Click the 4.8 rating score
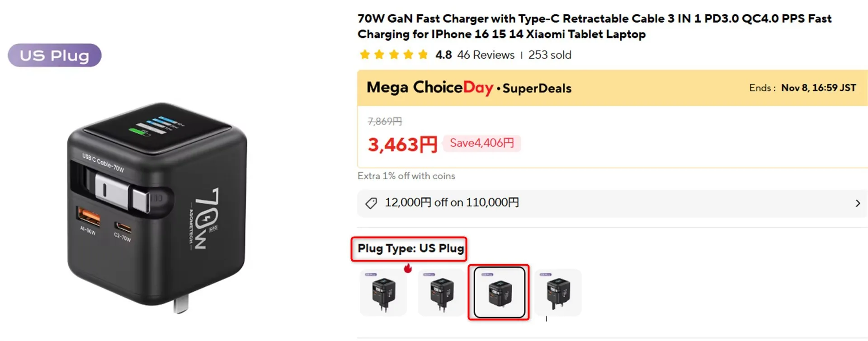Image resolution: width=868 pixels, height=341 pixels. 443,55
